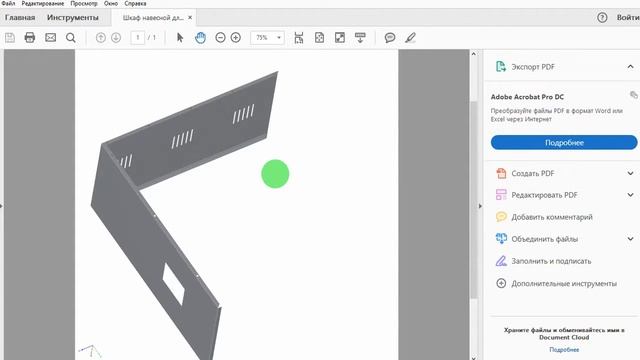
Task: Open Добавить комментарий tool
Action: pos(552,217)
